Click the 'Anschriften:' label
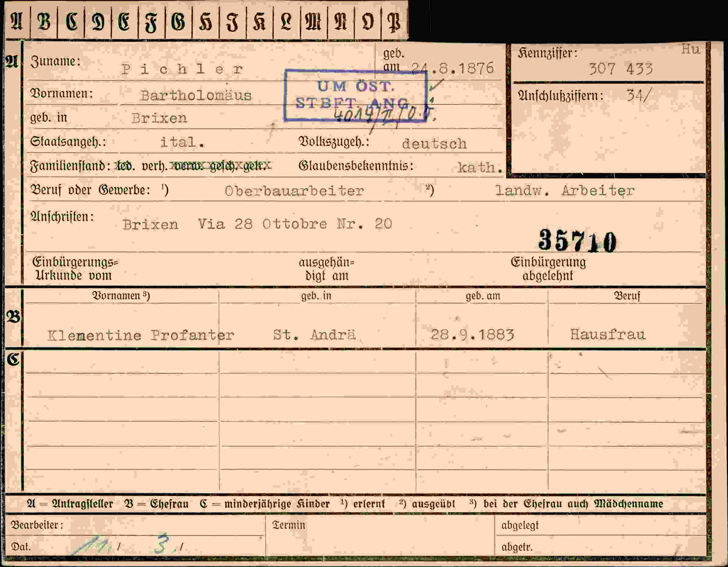 pos(62,217)
